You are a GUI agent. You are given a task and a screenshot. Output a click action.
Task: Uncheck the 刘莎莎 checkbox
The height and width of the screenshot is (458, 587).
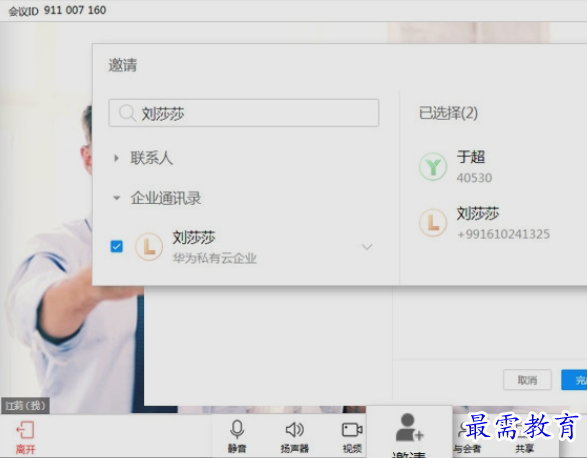[x=116, y=246]
